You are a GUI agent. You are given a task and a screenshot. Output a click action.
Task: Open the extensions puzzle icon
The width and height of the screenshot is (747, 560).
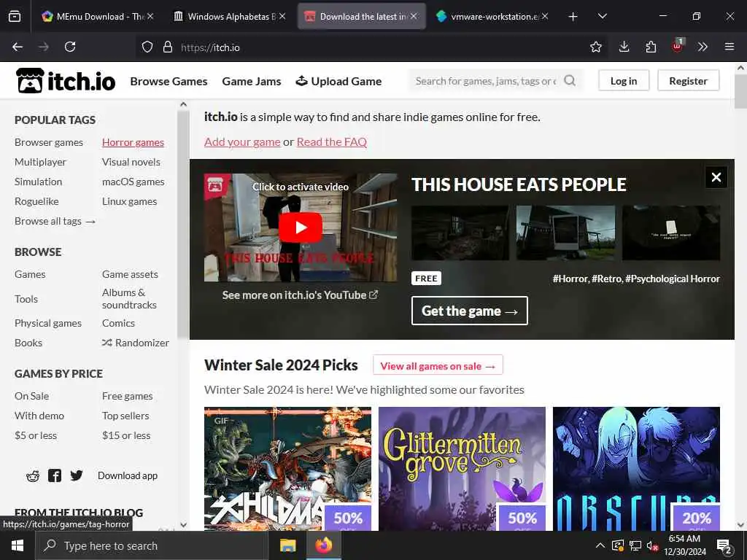click(651, 47)
